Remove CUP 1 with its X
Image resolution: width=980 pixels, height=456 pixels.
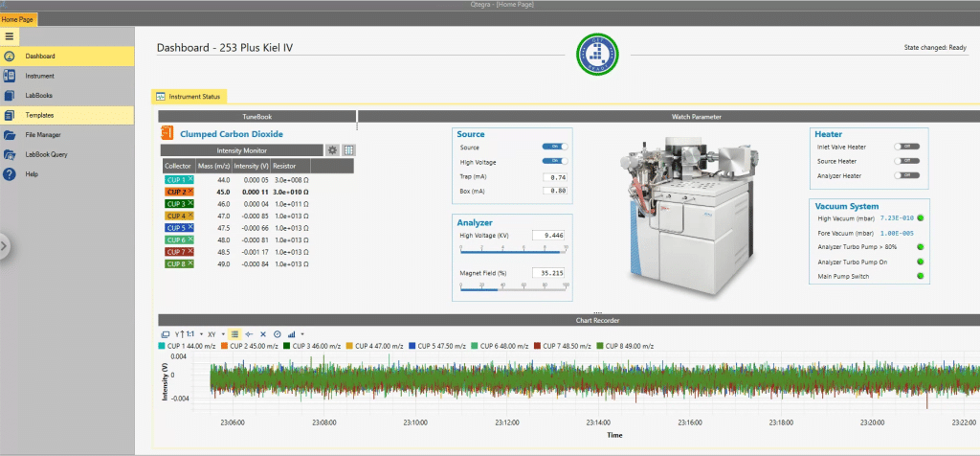[190, 179]
